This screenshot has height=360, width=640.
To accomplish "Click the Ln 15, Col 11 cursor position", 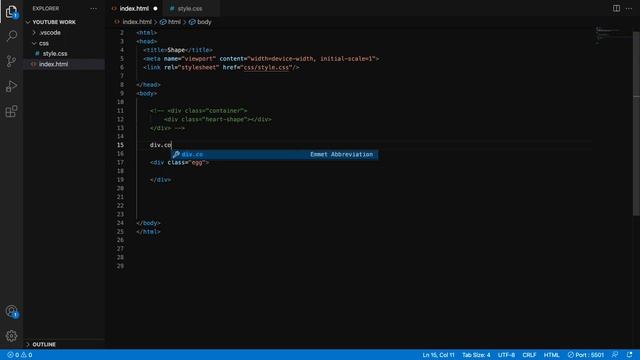I will pyautogui.click(x=438, y=355).
